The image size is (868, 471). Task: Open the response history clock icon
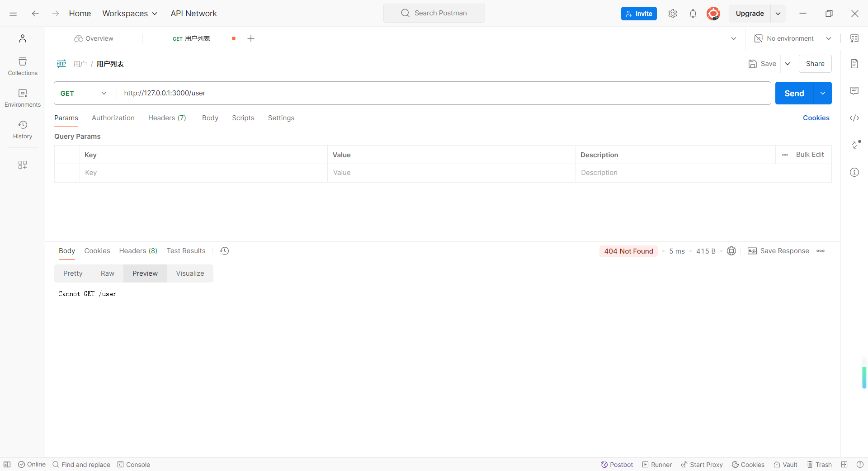click(x=225, y=251)
